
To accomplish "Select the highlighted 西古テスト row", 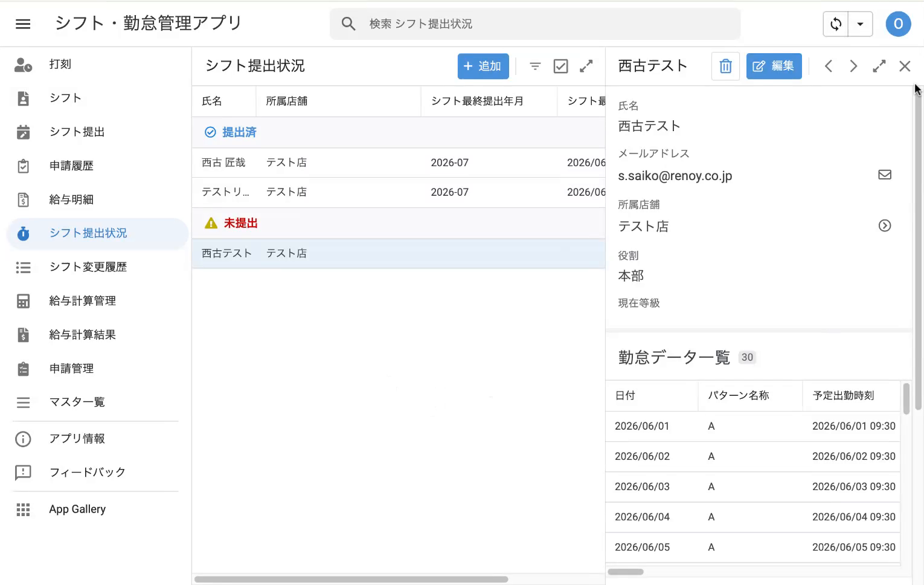I will [x=399, y=254].
